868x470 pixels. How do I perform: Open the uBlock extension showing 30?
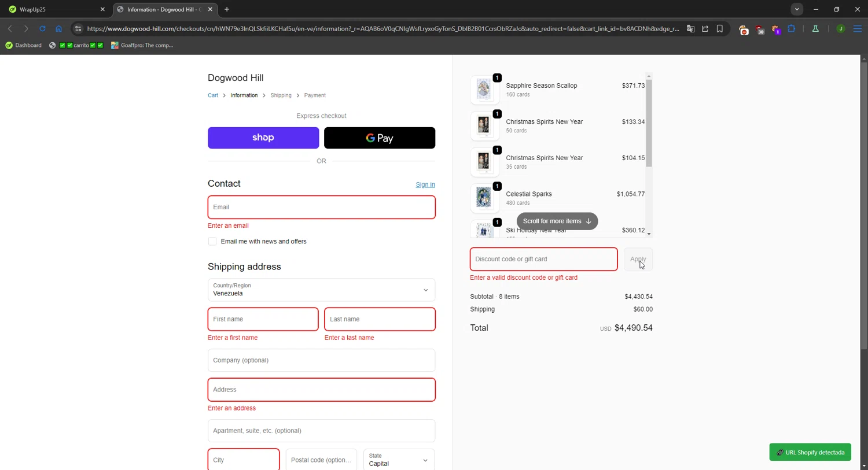click(x=760, y=29)
